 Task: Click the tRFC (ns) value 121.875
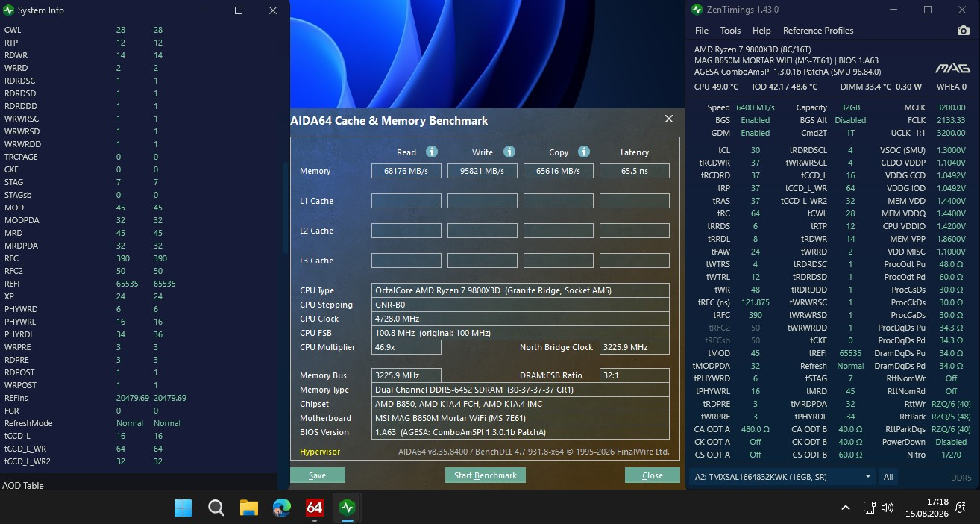point(756,302)
